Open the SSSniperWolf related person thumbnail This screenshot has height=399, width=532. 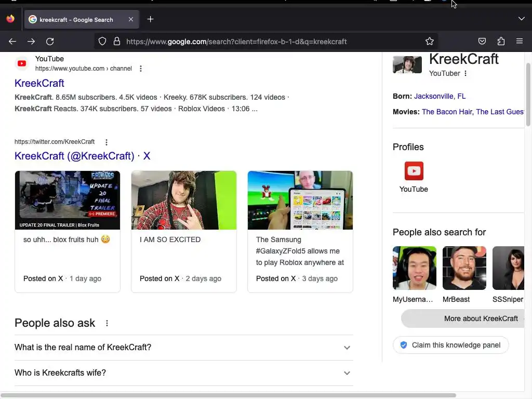click(x=508, y=268)
